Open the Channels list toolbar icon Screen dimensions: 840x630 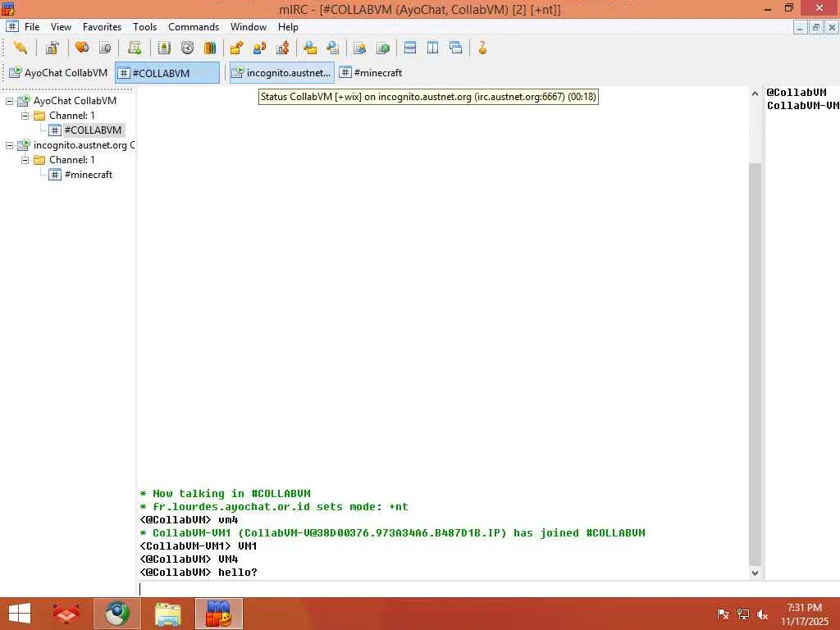point(105,48)
